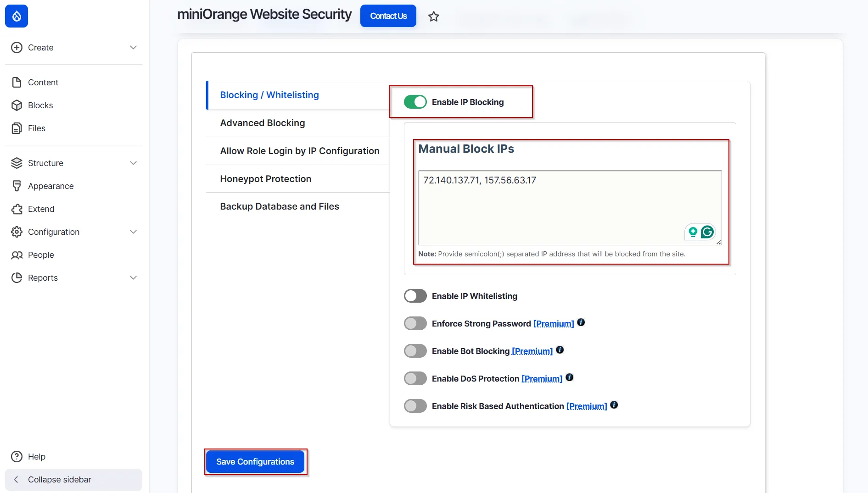
Task: Select the Honeypot Protection tab
Action: tap(298, 179)
